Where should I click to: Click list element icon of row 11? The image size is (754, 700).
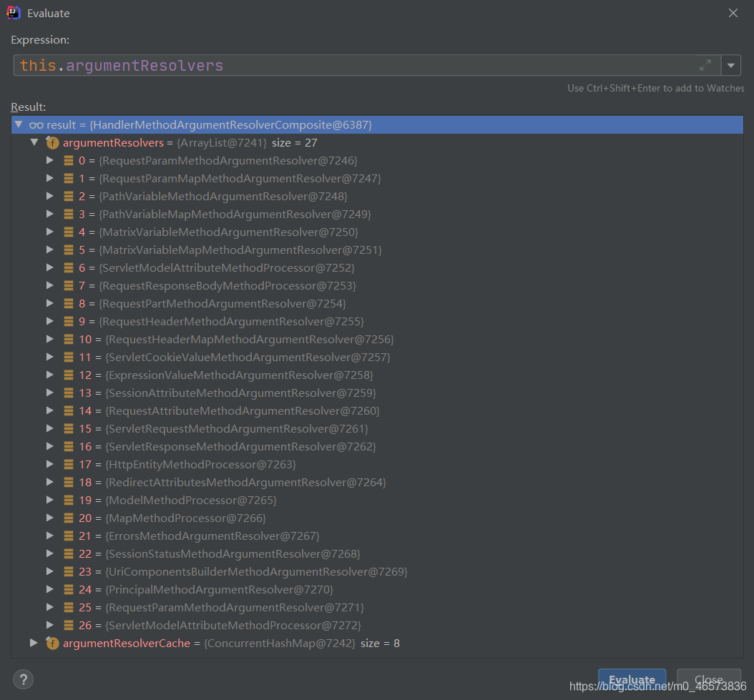coord(69,357)
